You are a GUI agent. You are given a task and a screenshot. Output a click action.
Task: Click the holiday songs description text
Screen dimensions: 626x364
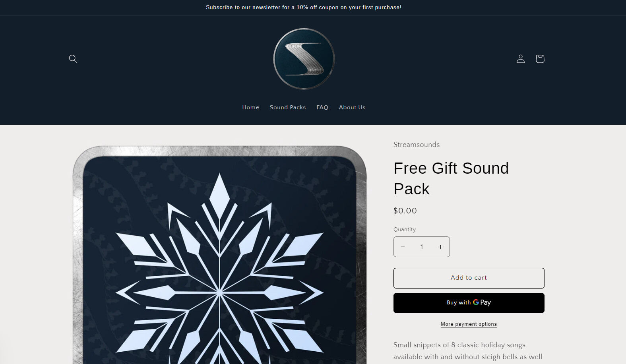(468, 351)
